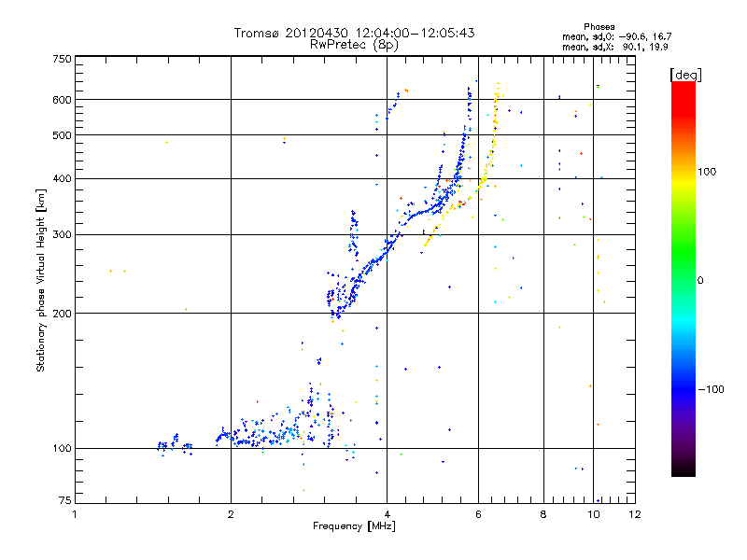
Task: Click the '[deg]' colorbar unit label
Action: [x=685, y=75]
